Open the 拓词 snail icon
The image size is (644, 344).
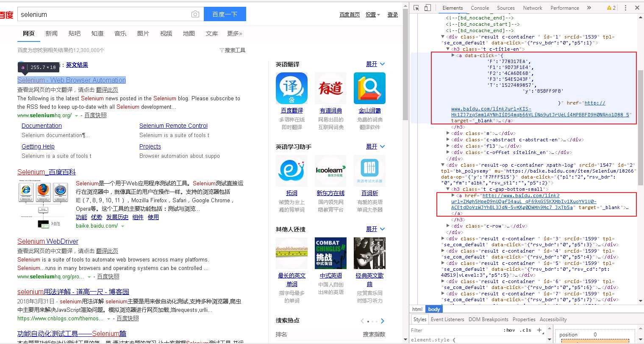[x=291, y=171]
